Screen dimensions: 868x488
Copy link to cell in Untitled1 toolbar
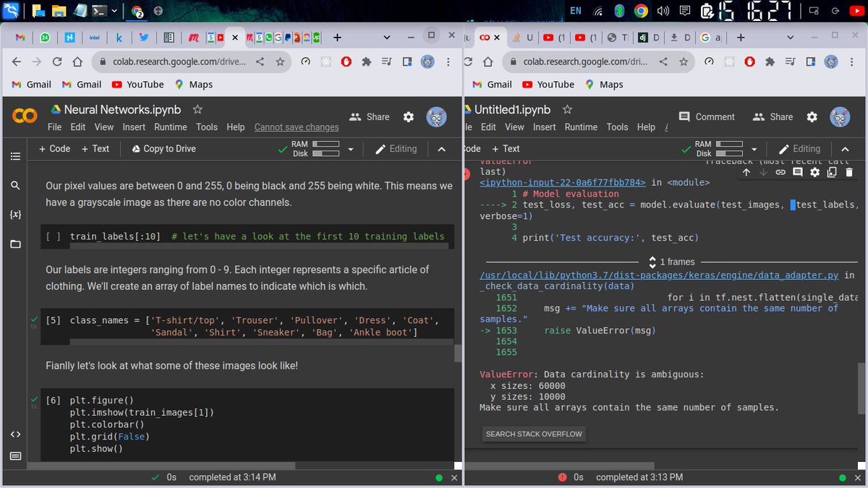780,172
